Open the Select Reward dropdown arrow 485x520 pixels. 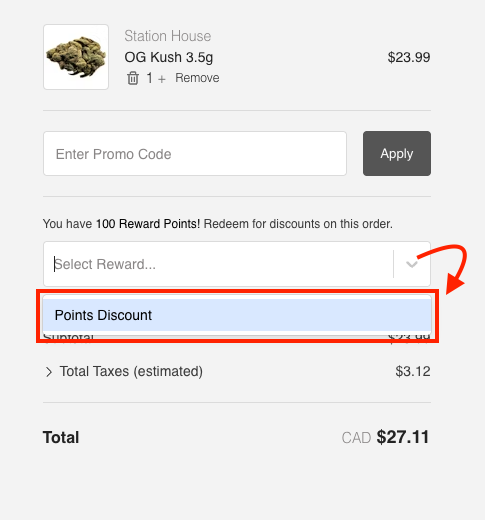click(412, 264)
